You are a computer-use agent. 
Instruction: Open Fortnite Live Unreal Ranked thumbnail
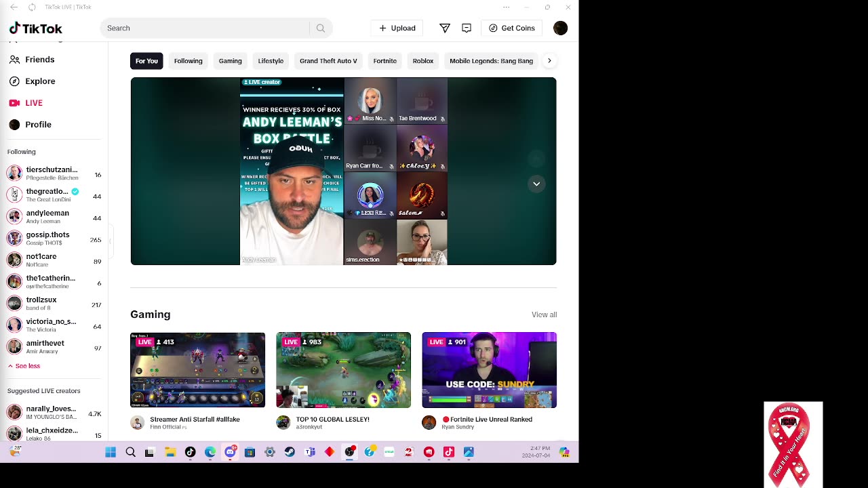coord(489,370)
